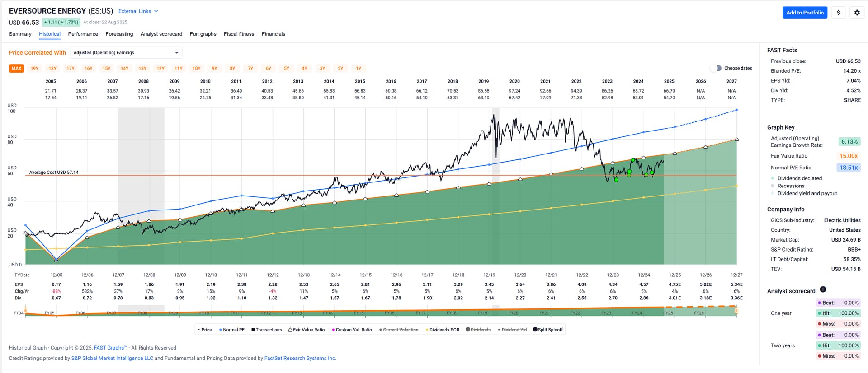Image resolution: width=868 pixels, height=373 pixels.
Task: Select the MAX time range button
Action: point(17,69)
